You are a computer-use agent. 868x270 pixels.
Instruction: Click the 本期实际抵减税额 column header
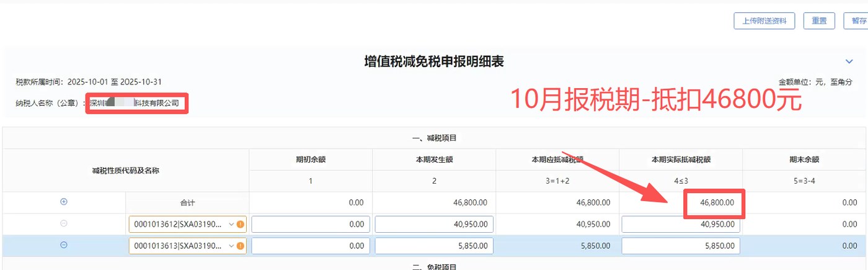[681, 160]
